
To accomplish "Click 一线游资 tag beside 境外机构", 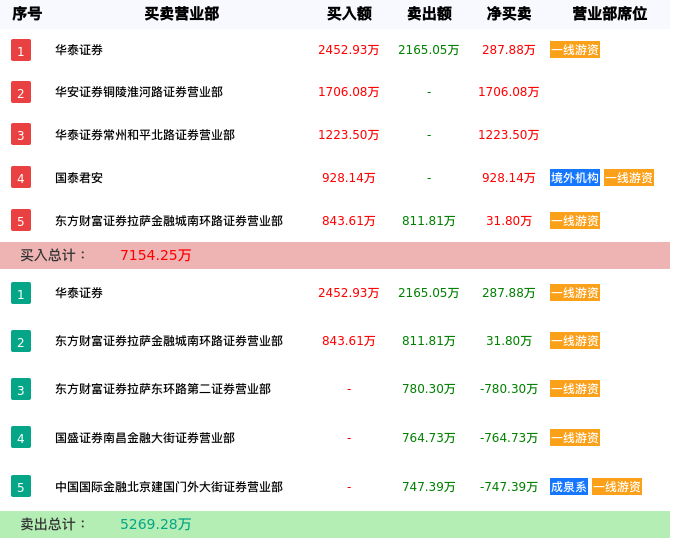I will (x=629, y=178).
